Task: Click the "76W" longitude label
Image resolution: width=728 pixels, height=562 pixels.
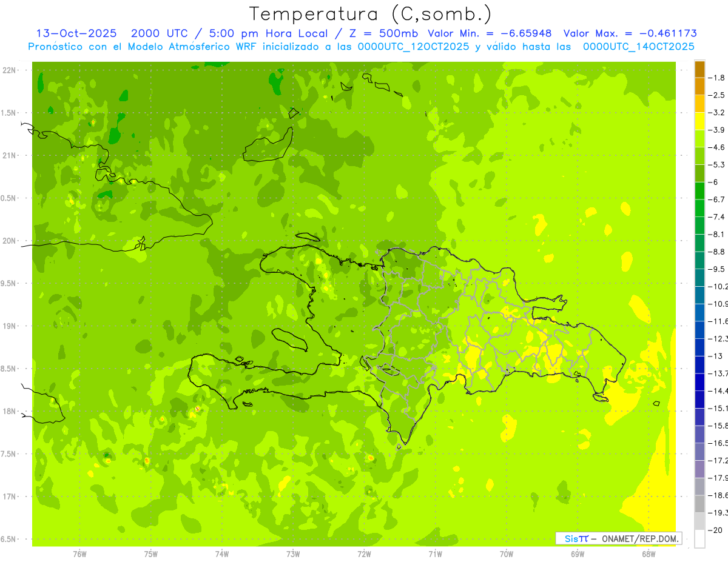Action: click(x=79, y=554)
